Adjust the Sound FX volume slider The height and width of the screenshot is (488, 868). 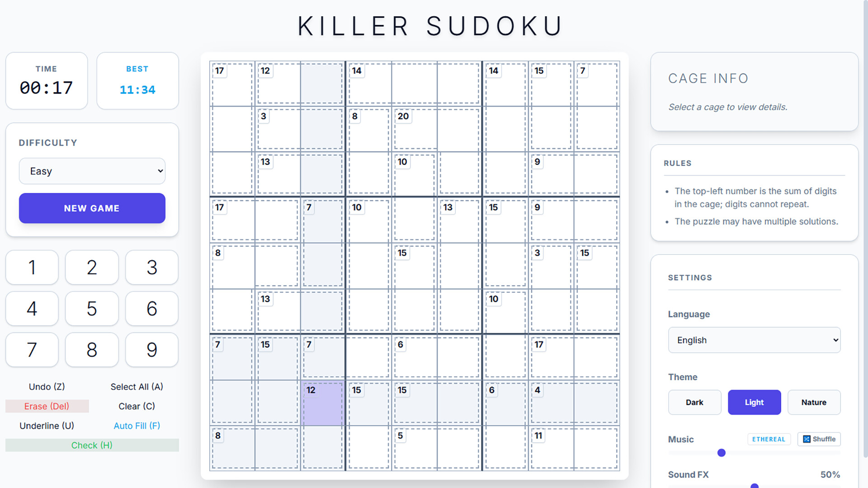coord(754,486)
